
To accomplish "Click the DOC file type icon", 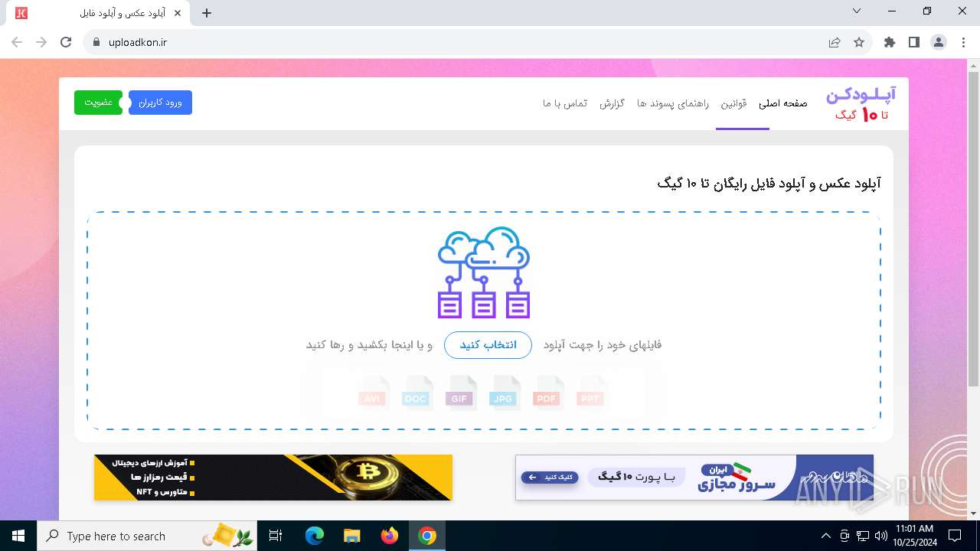I will (x=416, y=393).
